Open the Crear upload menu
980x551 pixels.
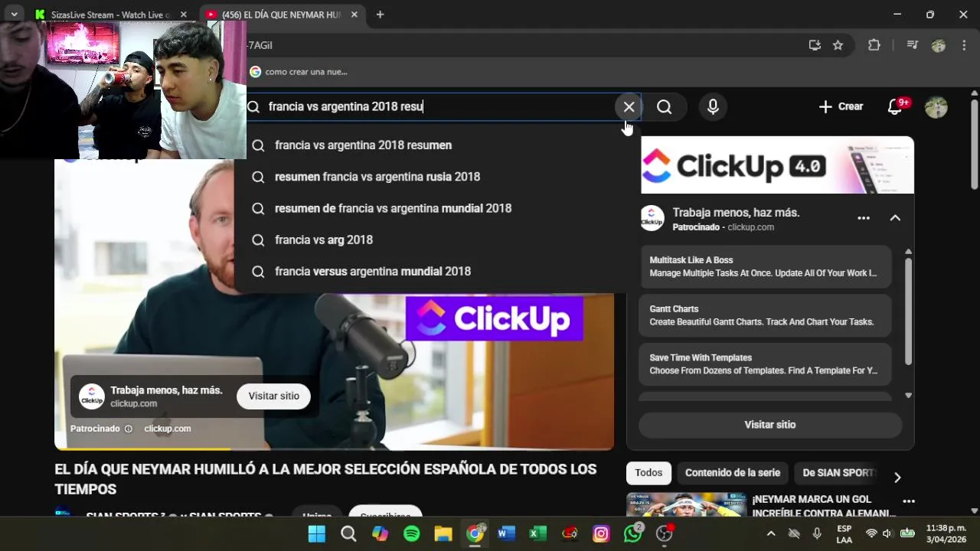pos(840,107)
